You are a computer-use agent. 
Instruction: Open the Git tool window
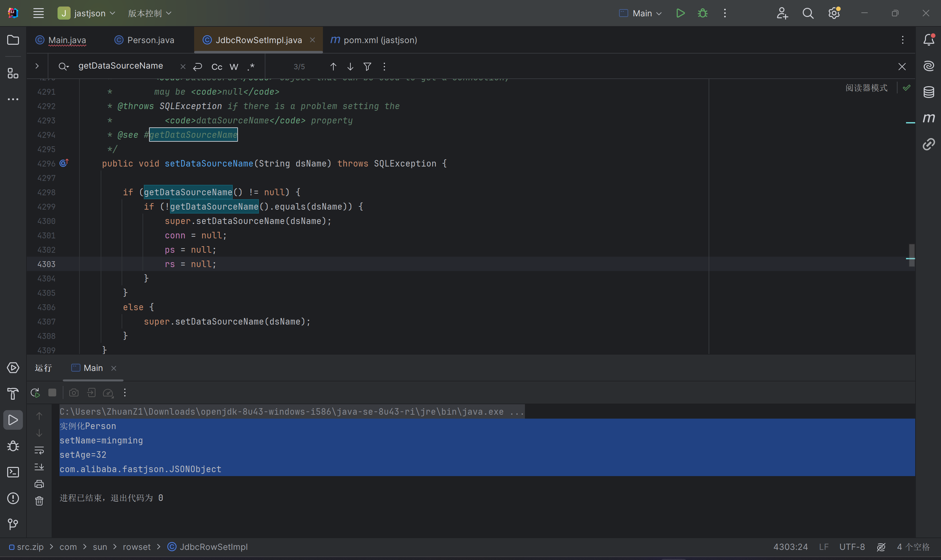(13, 524)
